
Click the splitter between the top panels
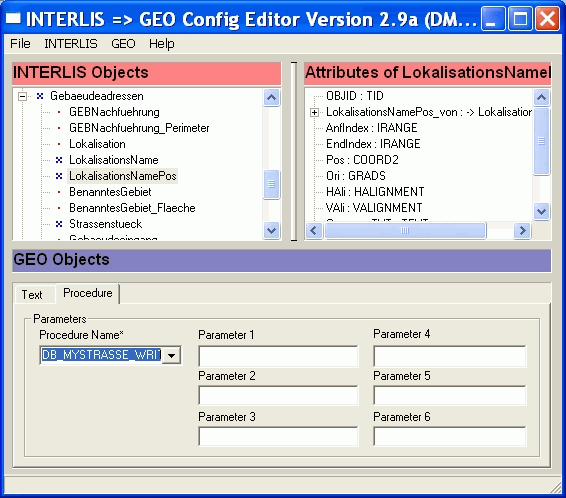[x=294, y=151]
